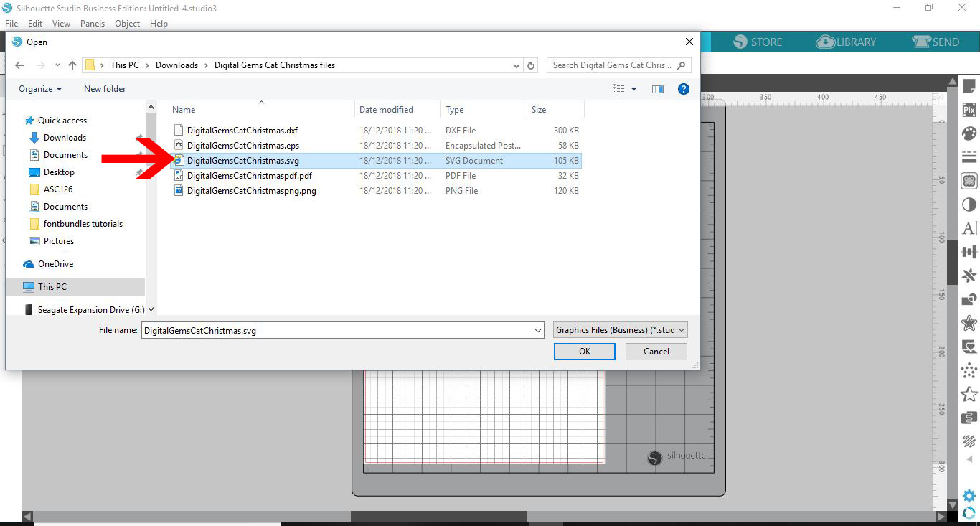This screenshot has height=526, width=980.
Task: Open the View menu
Action: coord(62,24)
